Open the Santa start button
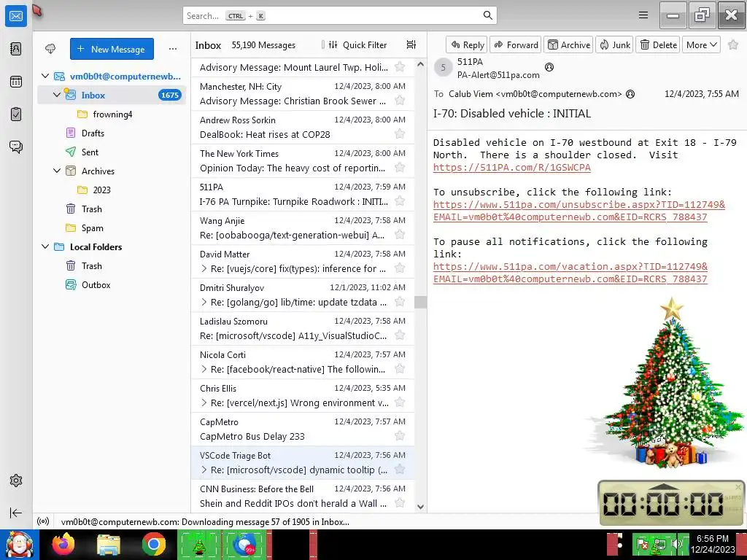 click(x=20, y=544)
